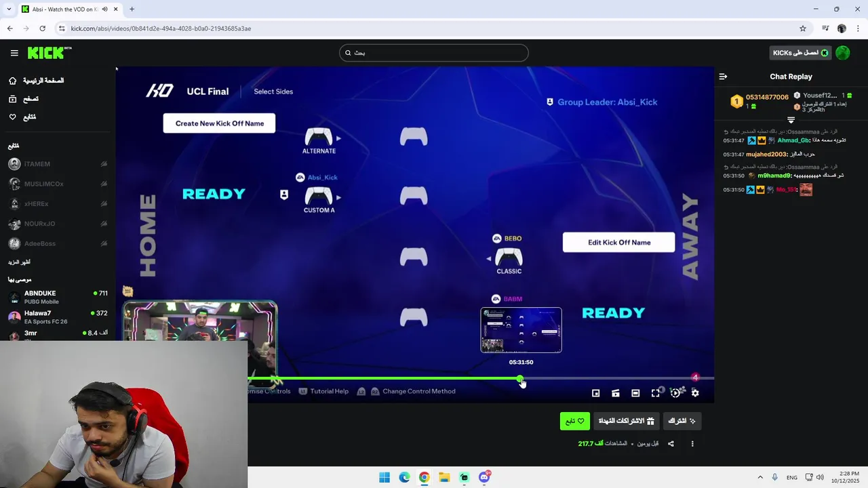This screenshot has height=488, width=868.
Task: Open the home page sidebar item
Action: tap(36, 81)
